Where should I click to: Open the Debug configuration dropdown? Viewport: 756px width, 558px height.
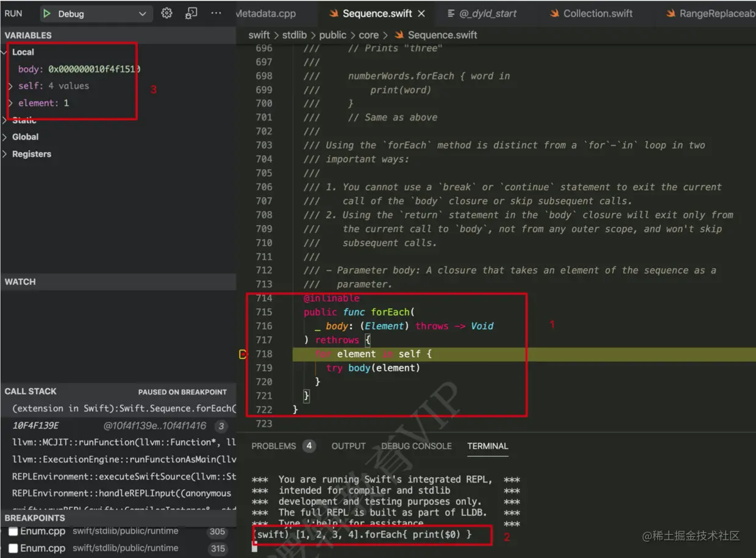(95, 13)
